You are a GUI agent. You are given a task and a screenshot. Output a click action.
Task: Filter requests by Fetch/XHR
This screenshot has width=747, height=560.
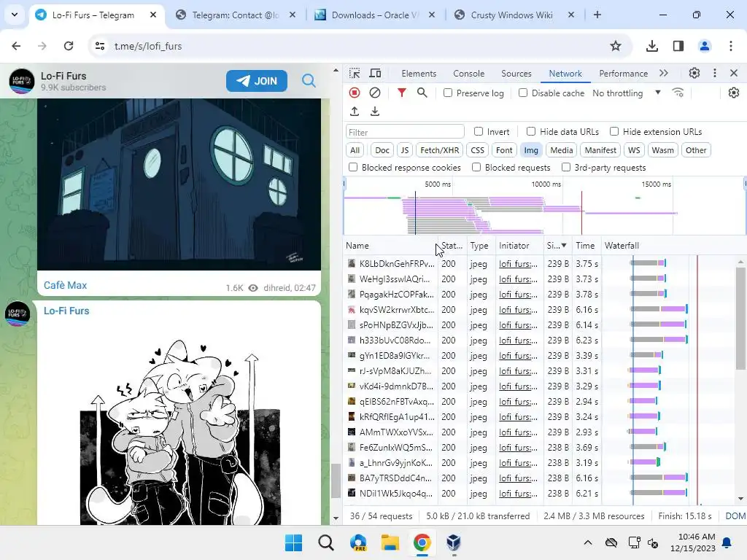[x=439, y=150]
